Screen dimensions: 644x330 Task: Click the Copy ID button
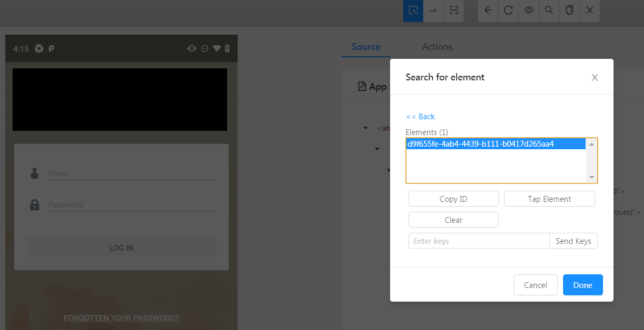pos(453,199)
